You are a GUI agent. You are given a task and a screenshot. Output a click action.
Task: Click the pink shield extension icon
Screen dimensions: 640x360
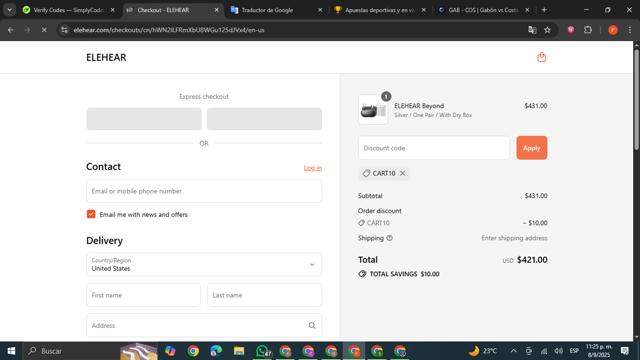tap(571, 30)
